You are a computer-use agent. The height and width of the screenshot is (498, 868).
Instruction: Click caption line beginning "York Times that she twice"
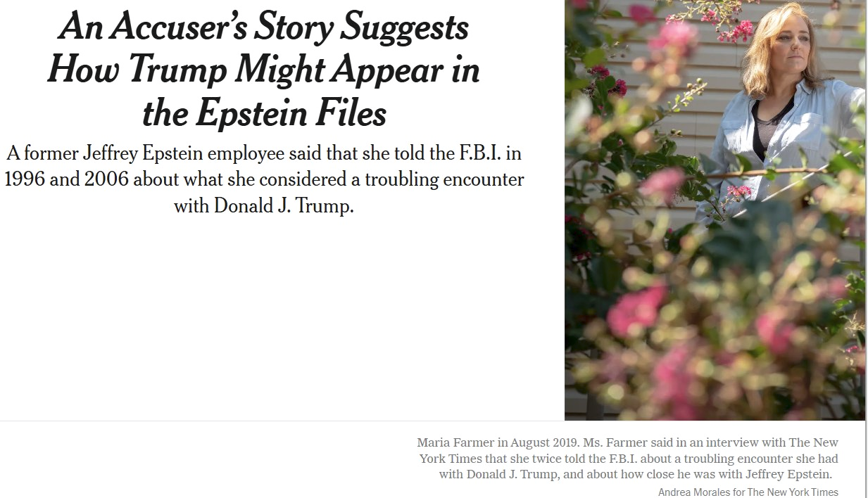coord(629,459)
